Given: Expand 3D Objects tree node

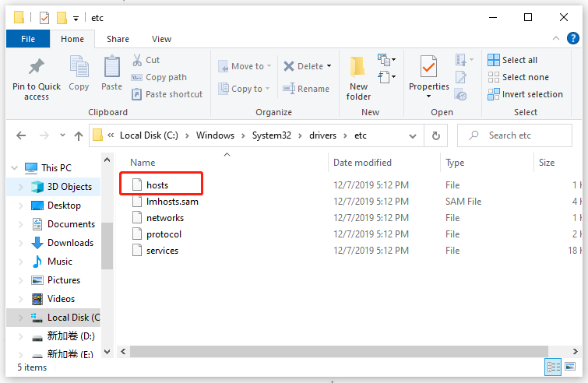Looking at the screenshot, I should (21, 187).
